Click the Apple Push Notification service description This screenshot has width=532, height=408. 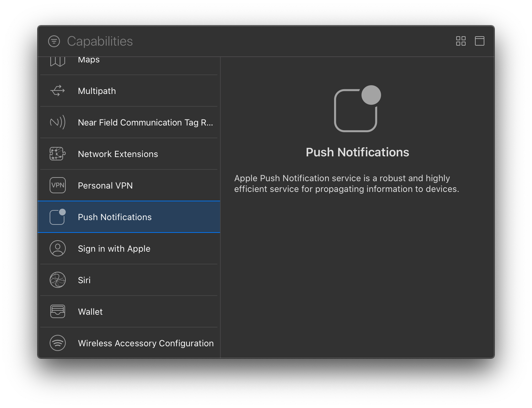click(347, 184)
